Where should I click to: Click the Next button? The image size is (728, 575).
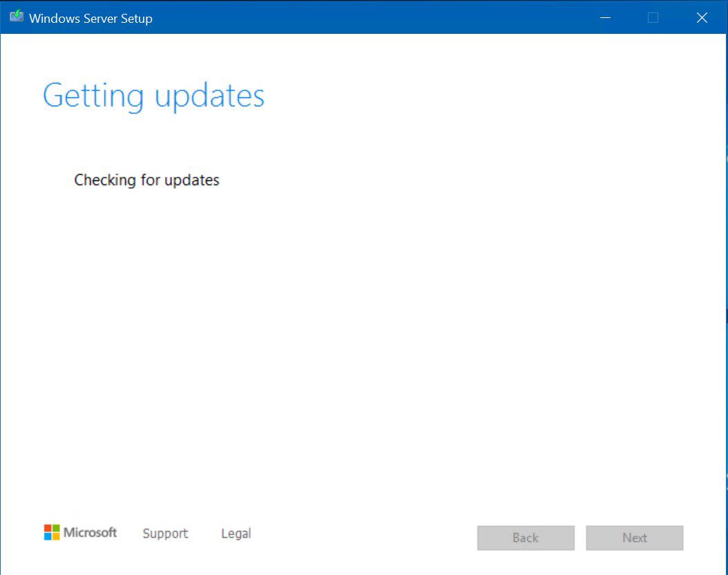click(634, 538)
